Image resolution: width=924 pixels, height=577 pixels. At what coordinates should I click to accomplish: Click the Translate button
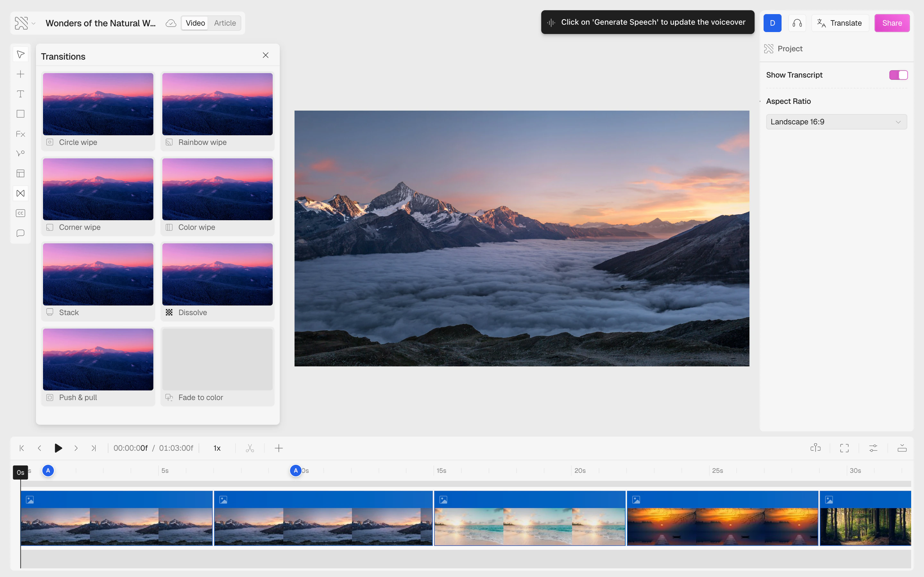pos(840,23)
